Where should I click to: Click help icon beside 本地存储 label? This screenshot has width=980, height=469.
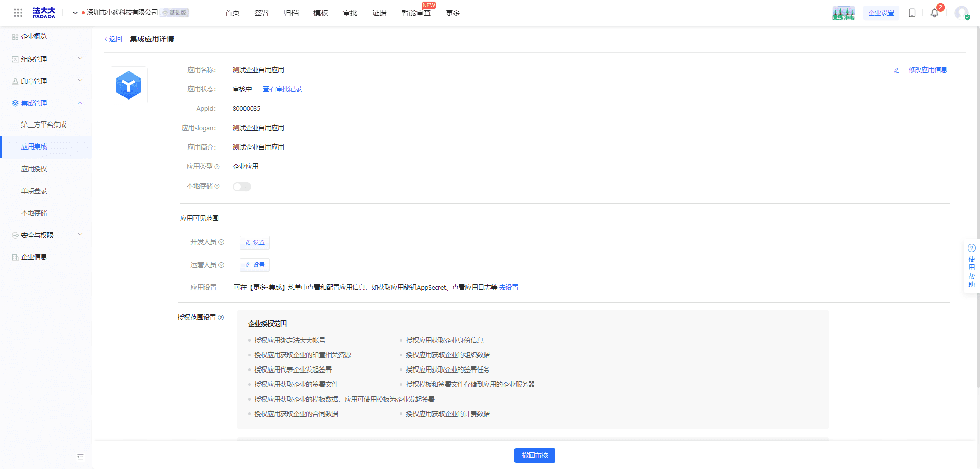click(217, 186)
